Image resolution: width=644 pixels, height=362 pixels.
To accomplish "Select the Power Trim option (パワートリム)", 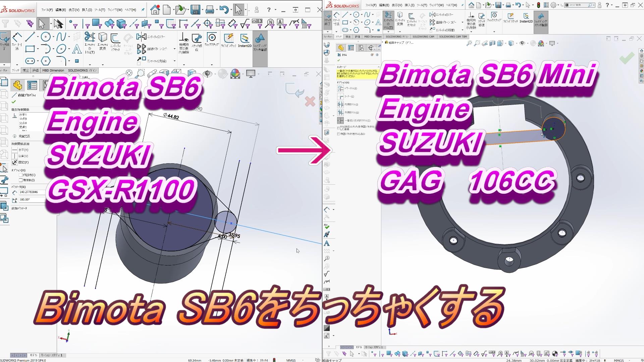I will 340,88.
